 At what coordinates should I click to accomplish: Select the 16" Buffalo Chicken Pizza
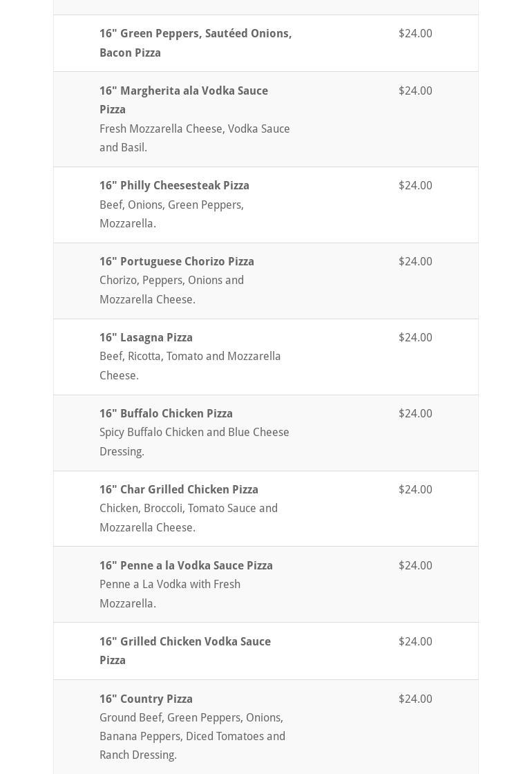166,414
